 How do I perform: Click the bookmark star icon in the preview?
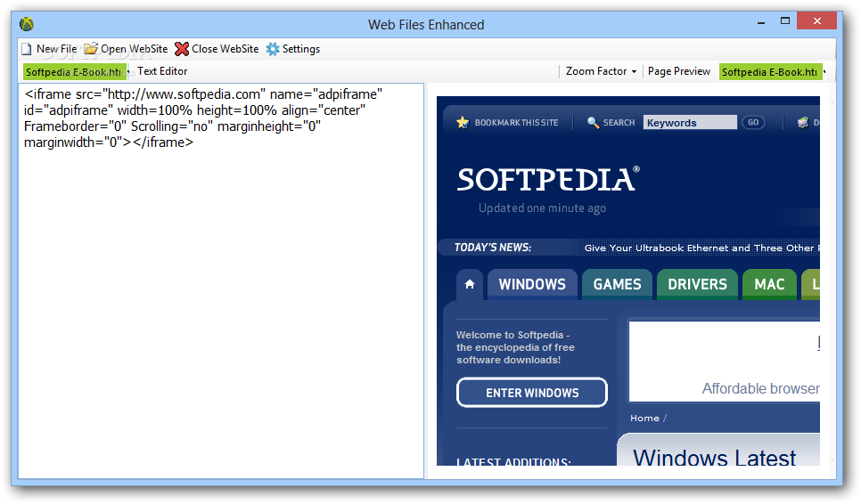tap(463, 122)
